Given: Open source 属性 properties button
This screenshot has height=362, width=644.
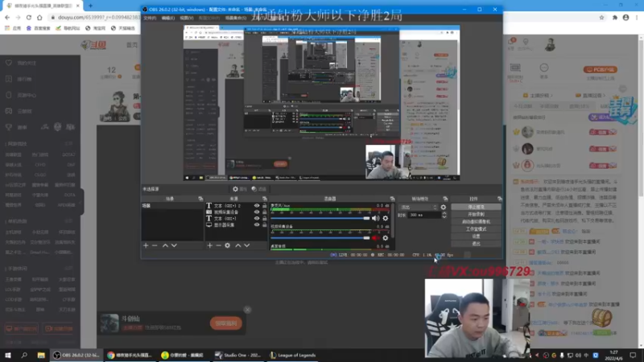Looking at the screenshot, I should click(x=240, y=189).
